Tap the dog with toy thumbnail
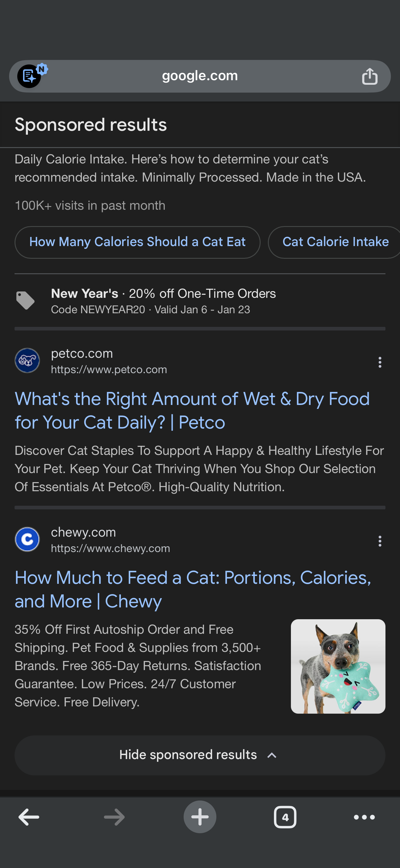 click(338, 666)
